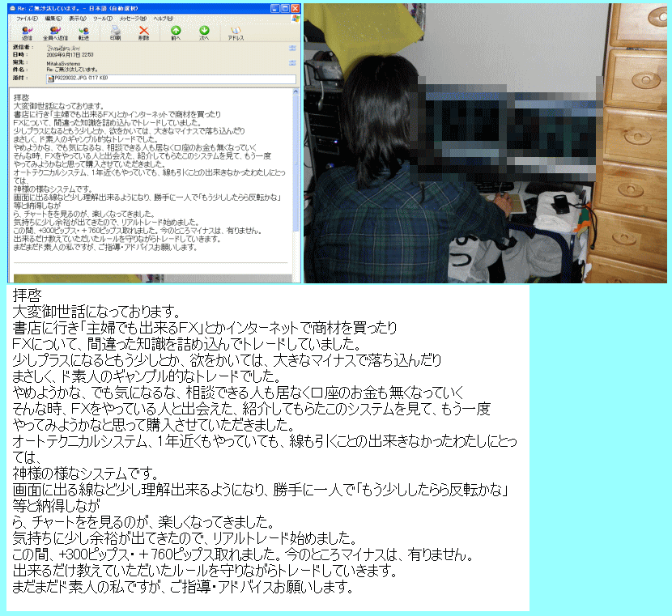Open the ヘルプ menu
Screen dimensions: 672x616
click(x=164, y=19)
